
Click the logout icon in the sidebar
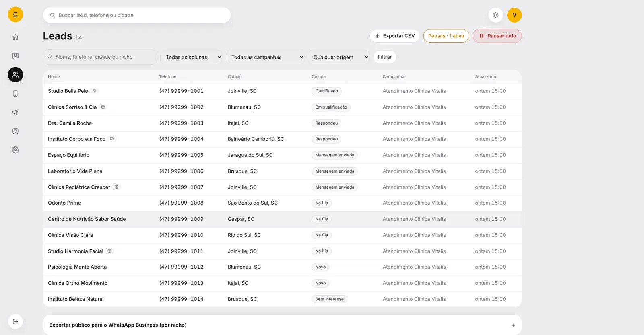pos(15,321)
